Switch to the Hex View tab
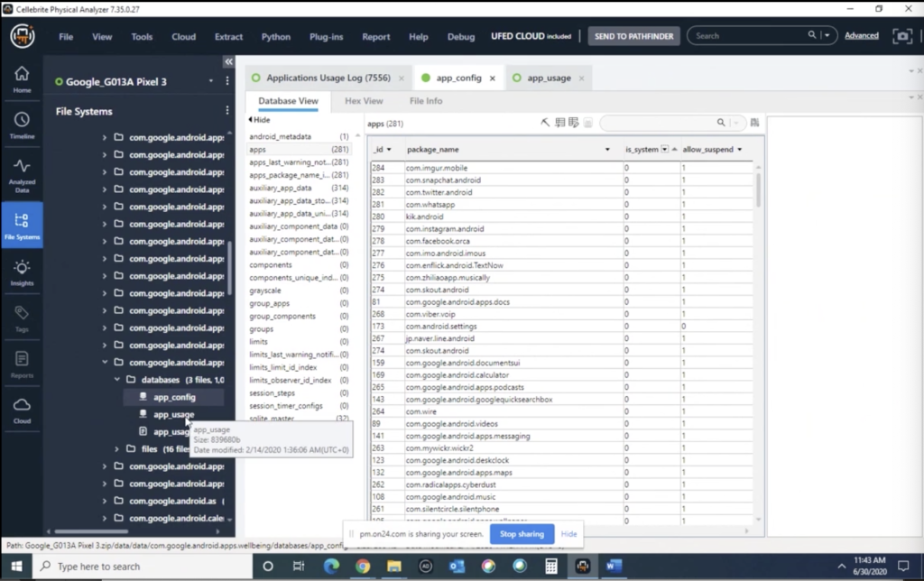Viewport: 924px width, 581px height. tap(364, 101)
